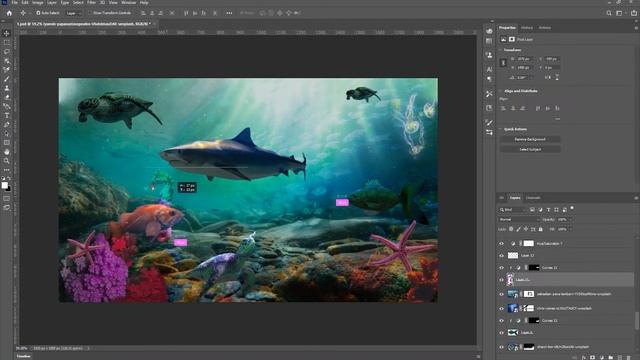This screenshot has height=360, width=640.
Task: Open the File menu
Action: [x=14, y=2]
